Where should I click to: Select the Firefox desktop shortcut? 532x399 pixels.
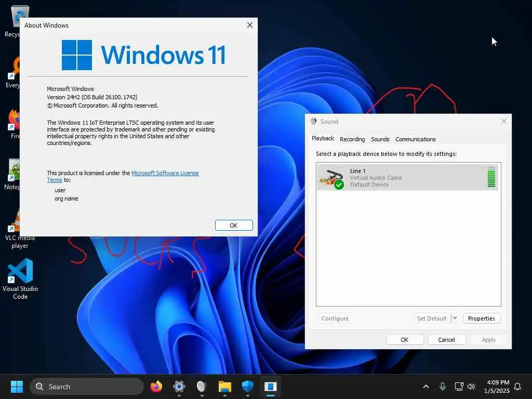(14, 124)
